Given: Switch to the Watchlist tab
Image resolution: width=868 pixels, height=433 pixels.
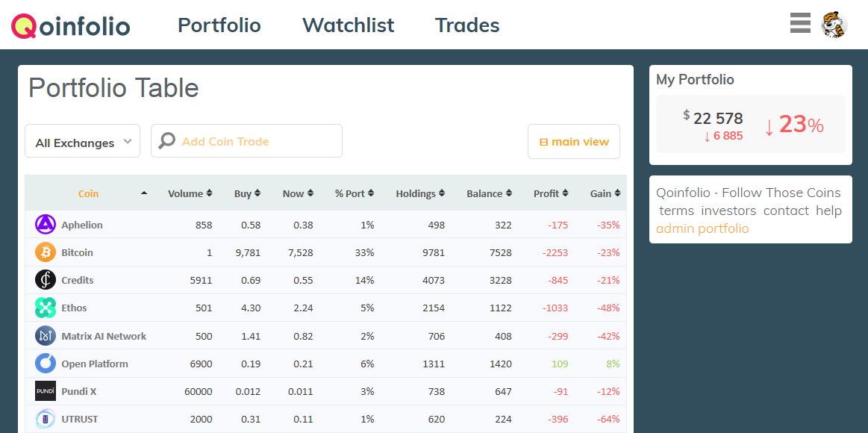Looking at the screenshot, I should pos(348,25).
